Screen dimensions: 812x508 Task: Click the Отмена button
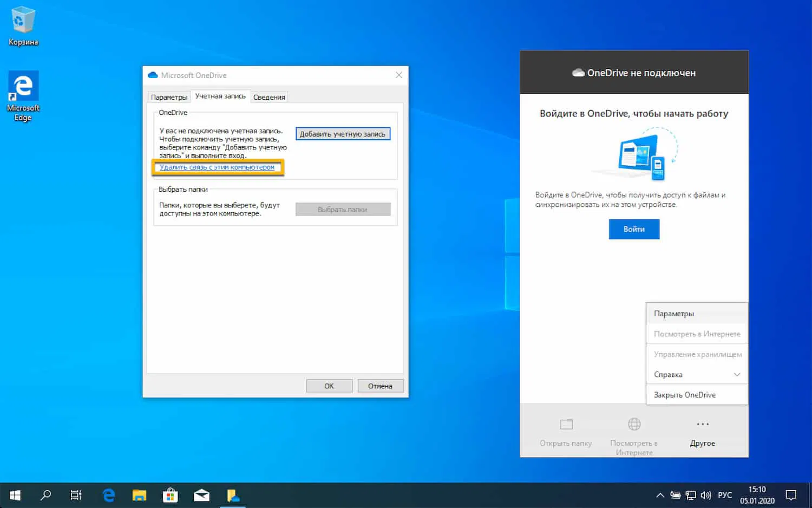coord(380,386)
